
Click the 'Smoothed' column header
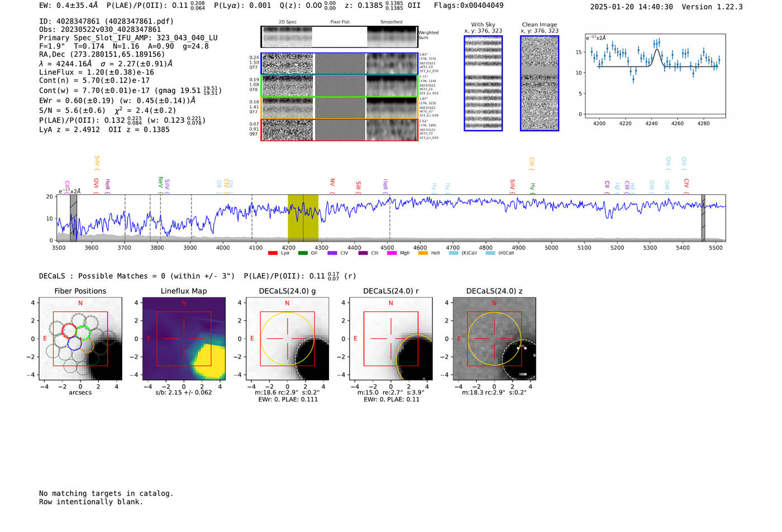pyautogui.click(x=391, y=22)
